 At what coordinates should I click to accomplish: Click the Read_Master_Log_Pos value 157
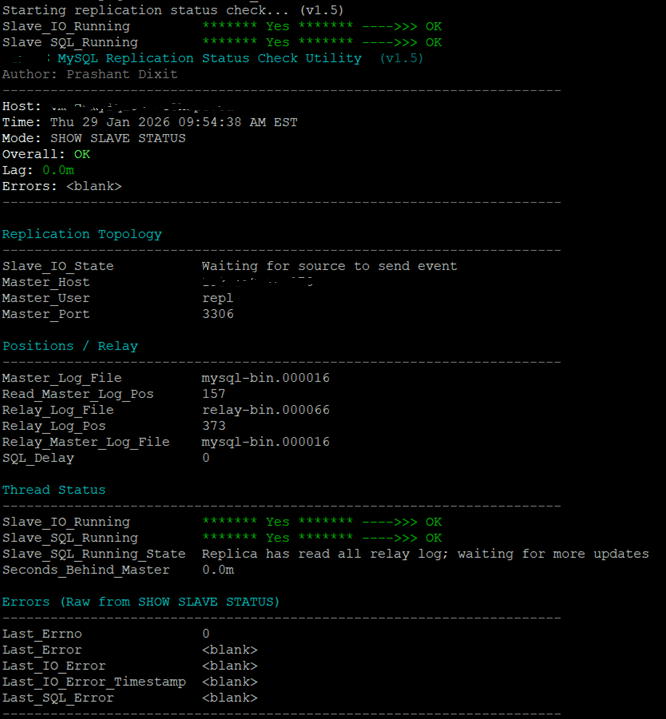pos(213,394)
